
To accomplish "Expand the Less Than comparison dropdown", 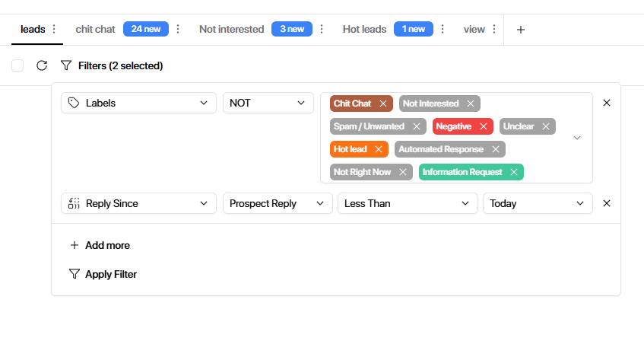I will pyautogui.click(x=407, y=203).
